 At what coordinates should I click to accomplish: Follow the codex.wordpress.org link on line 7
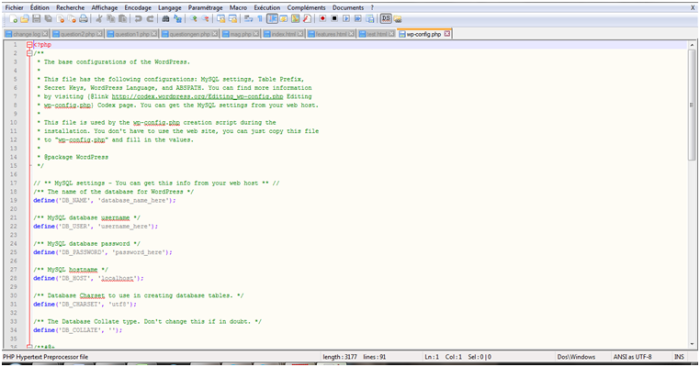197,96
